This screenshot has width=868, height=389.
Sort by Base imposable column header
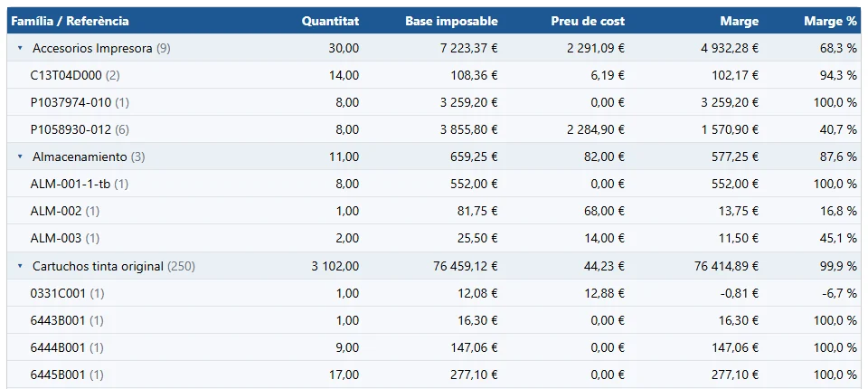point(452,21)
